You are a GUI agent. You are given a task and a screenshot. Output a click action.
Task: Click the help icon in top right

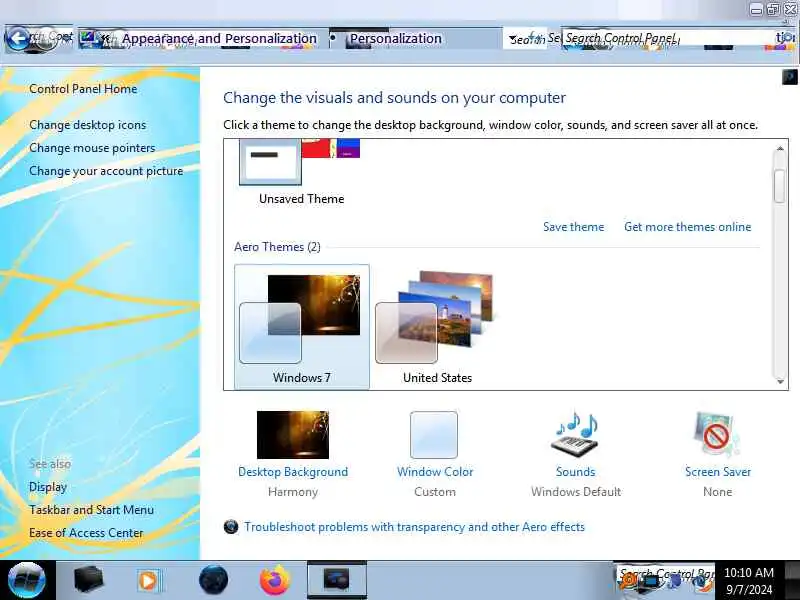click(x=789, y=77)
